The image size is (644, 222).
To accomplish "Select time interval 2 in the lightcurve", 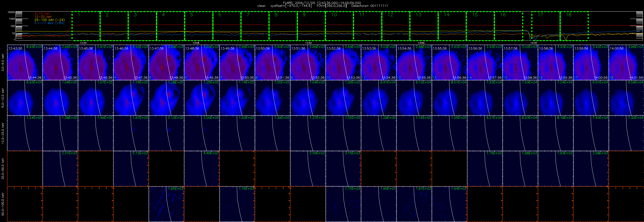I will point(114,26).
